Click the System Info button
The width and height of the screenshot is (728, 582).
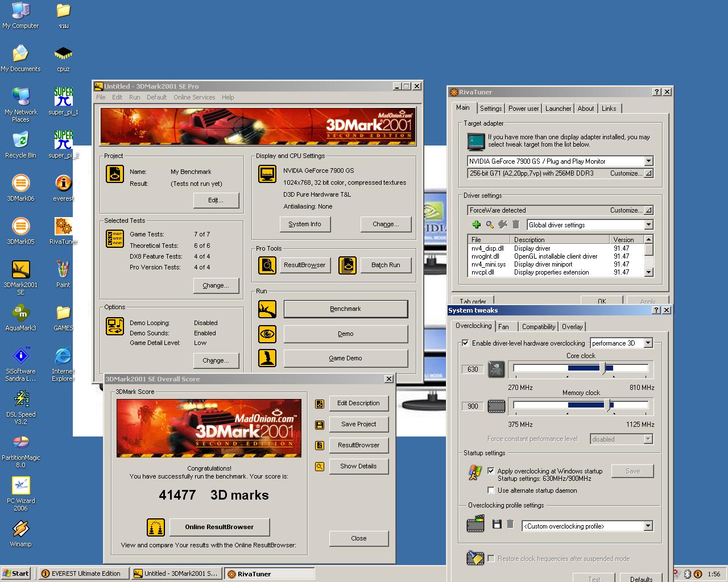304,224
